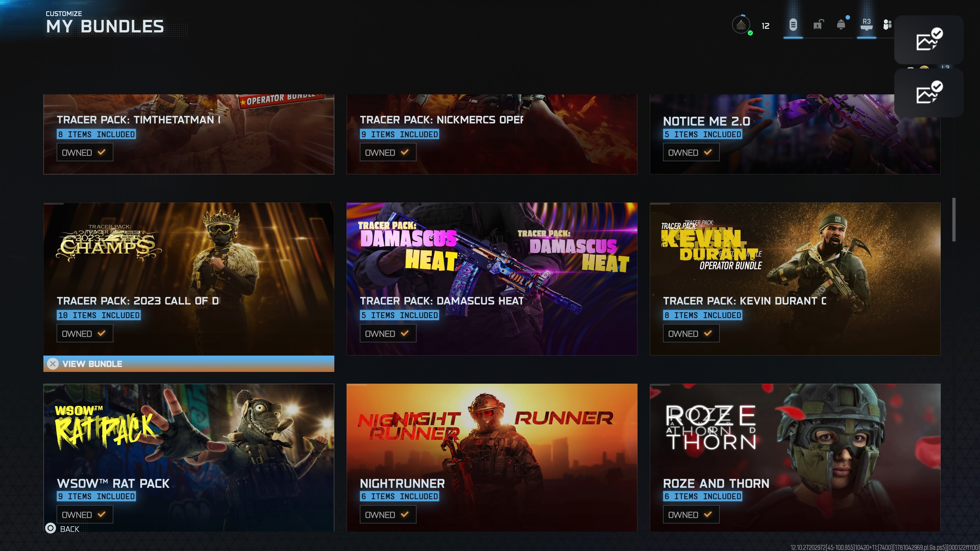Image resolution: width=980 pixels, height=551 pixels.
Task: Click the 'MY BUNDLES' page heading
Action: click(x=105, y=27)
